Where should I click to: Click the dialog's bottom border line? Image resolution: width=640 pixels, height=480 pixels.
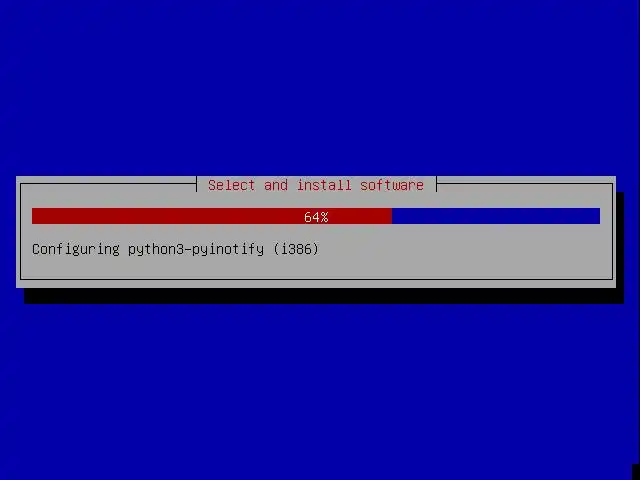[316, 279]
